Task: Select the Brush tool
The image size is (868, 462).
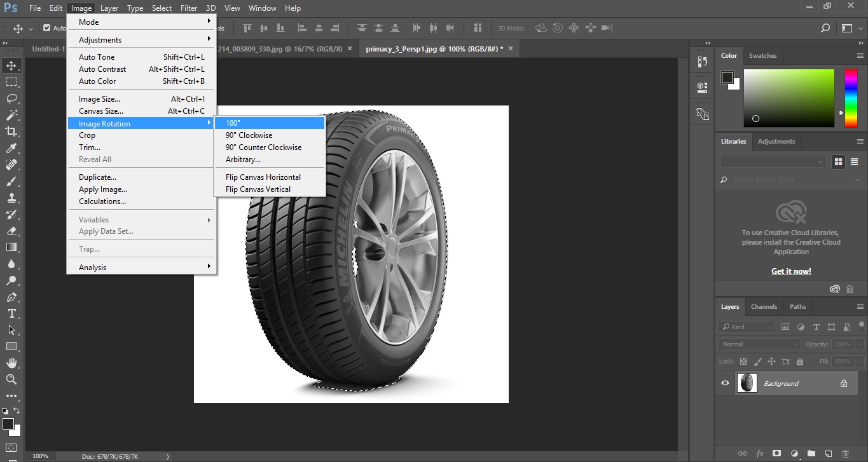Action: click(11, 181)
